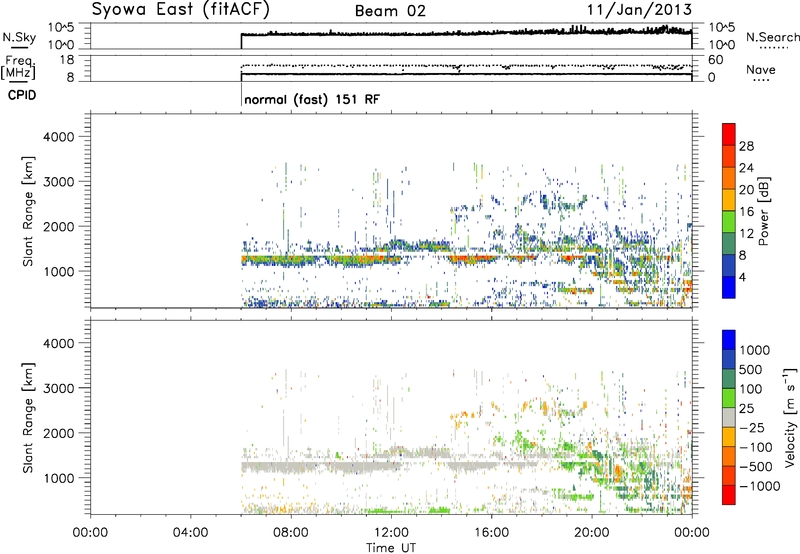Click the '60' tick of the Nave axis
Screen dimensions: 800x554
[715, 60]
